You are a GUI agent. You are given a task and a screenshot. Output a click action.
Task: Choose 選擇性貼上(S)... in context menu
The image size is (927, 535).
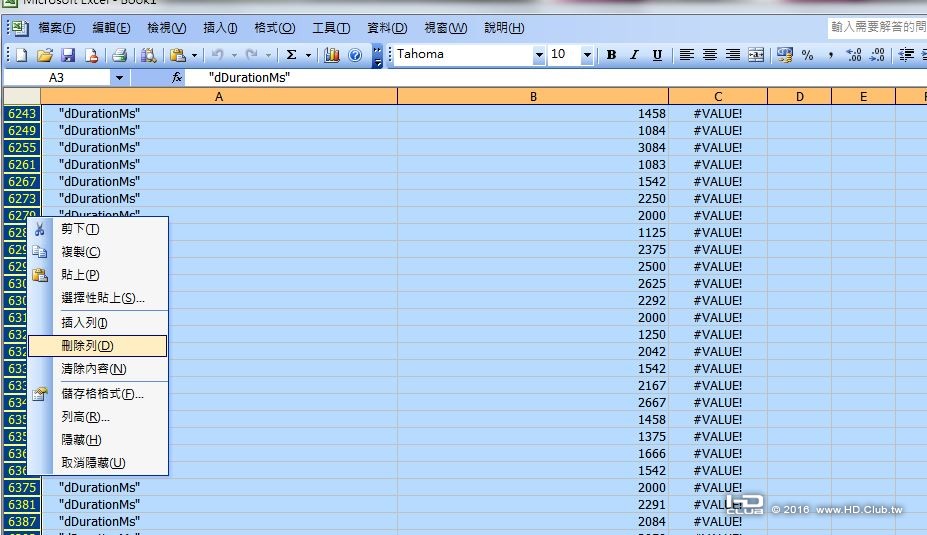(x=98, y=298)
